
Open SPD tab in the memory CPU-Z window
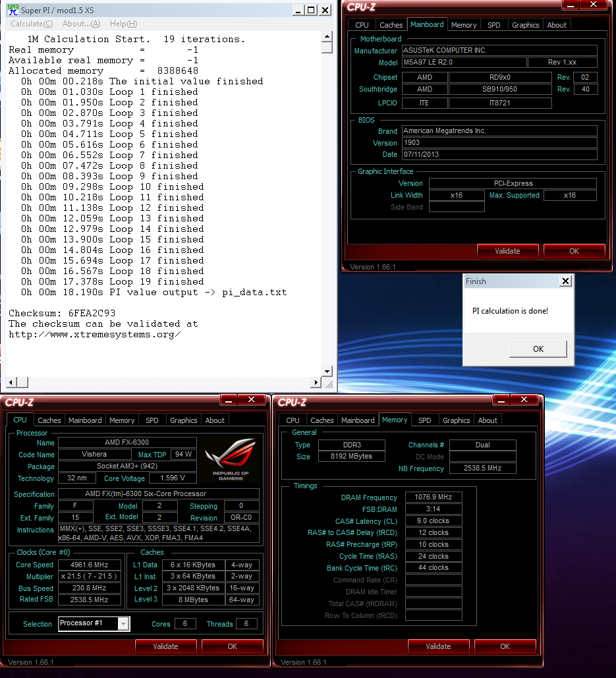click(424, 420)
